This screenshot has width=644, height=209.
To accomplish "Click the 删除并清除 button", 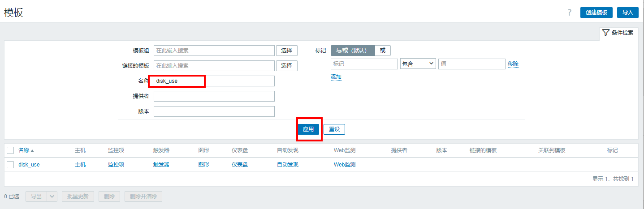I will pos(143,196).
